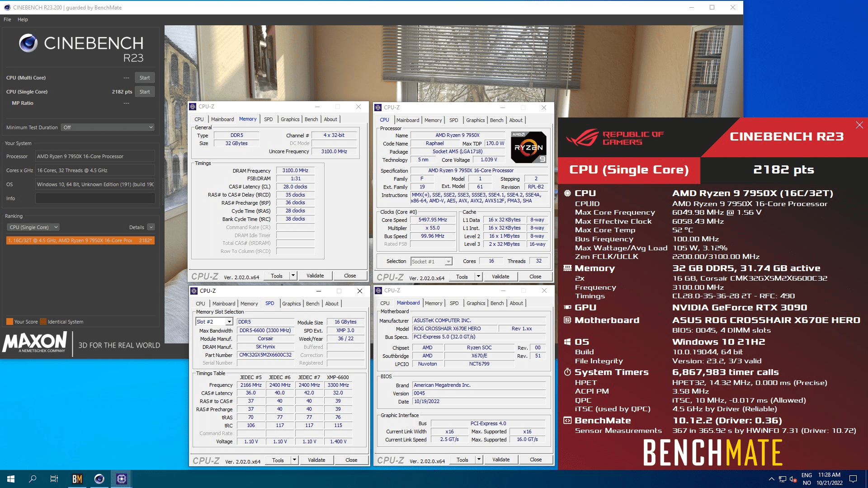Click ENG language indicator in tray
868x488 pixels.
[x=807, y=475]
